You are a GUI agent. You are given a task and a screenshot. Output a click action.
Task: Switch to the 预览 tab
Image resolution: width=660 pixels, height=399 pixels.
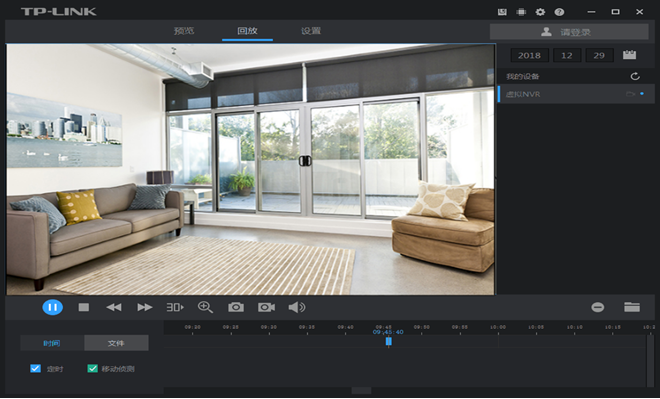coord(184,31)
